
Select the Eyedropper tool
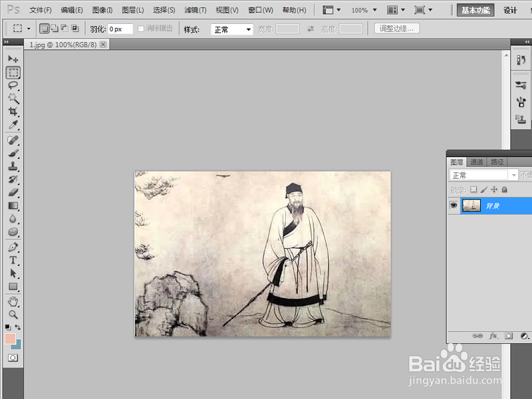[13, 124]
